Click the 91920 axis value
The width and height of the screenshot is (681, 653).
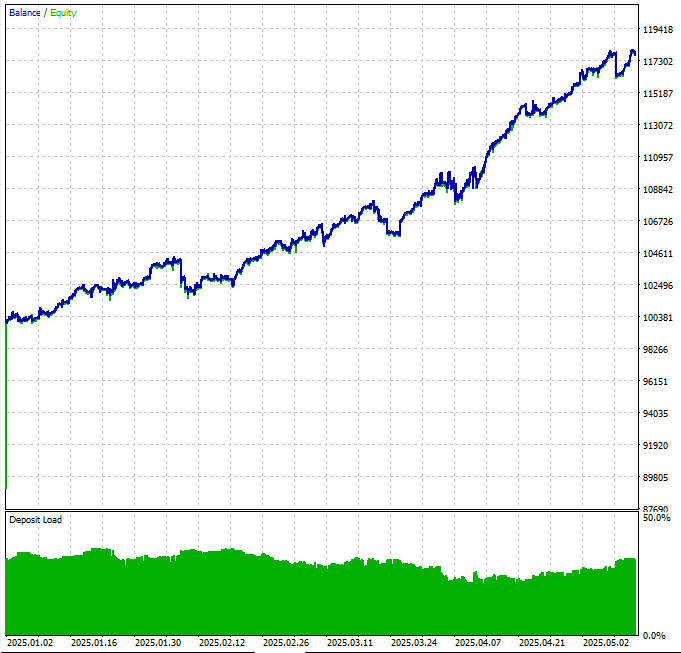point(655,445)
